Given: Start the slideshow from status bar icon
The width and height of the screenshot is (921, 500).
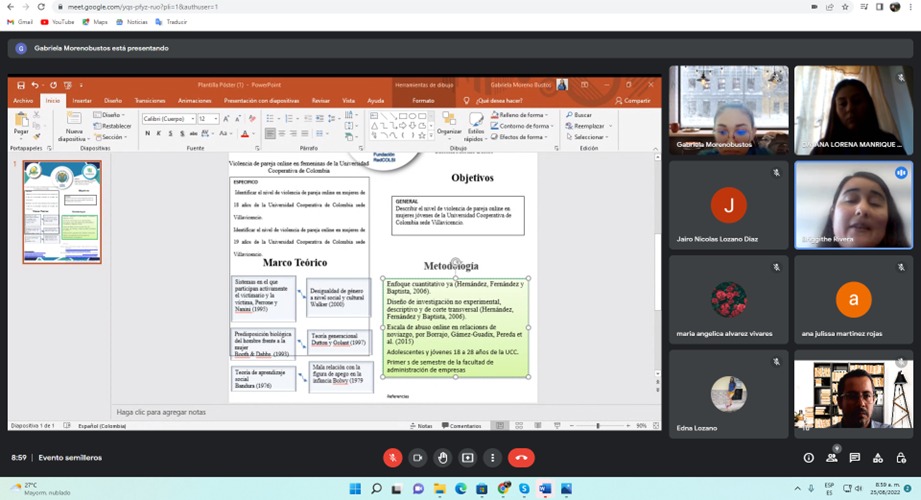Looking at the screenshot, I should pyautogui.click(x=557, y=425).
